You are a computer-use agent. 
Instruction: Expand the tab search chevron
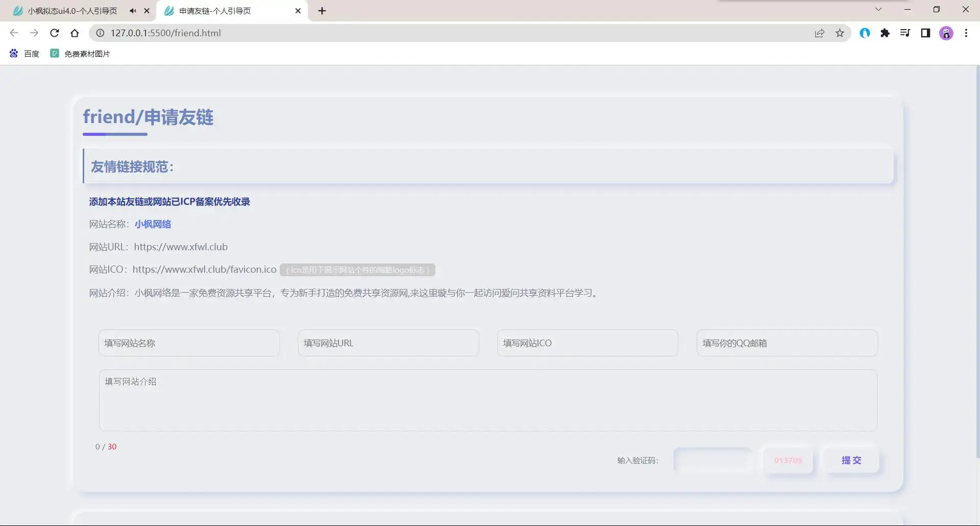(878, 9)
